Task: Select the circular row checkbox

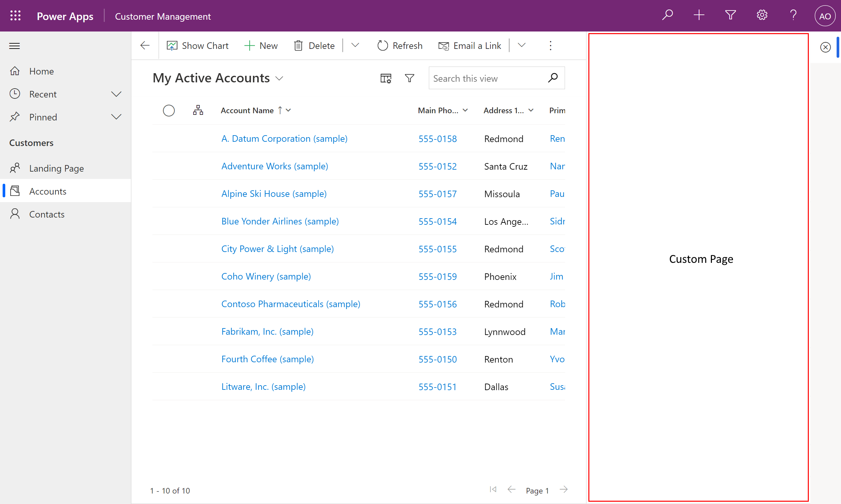Action: pyautogui.click(x=169, y=110)
